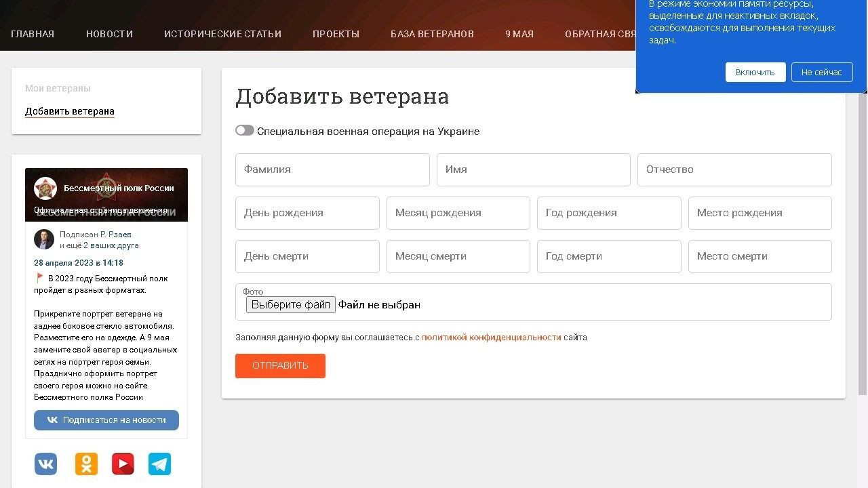Select the 9 мая menu item
This screenshot has height=488, width=868.
(519, 34)
